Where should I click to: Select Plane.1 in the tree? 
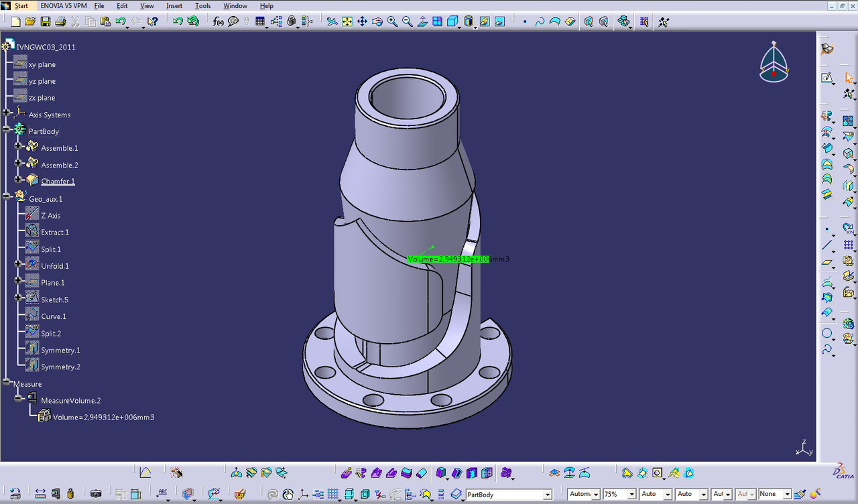pos(53,283)
